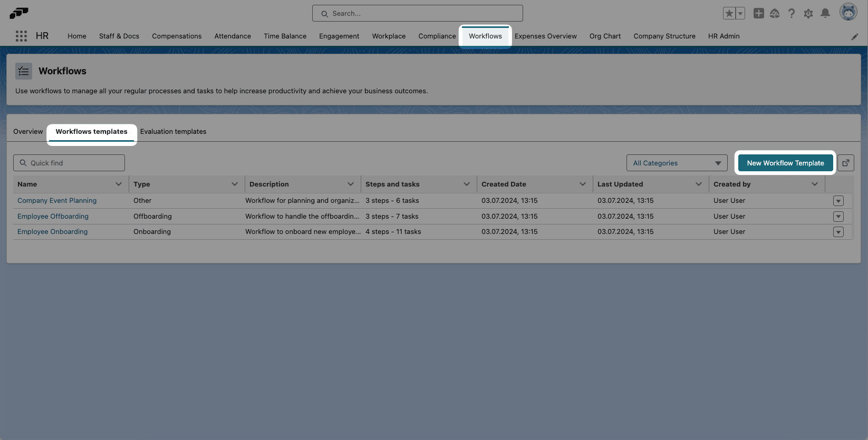Expand the Created Date column chevron

click(x=583, y=184)
